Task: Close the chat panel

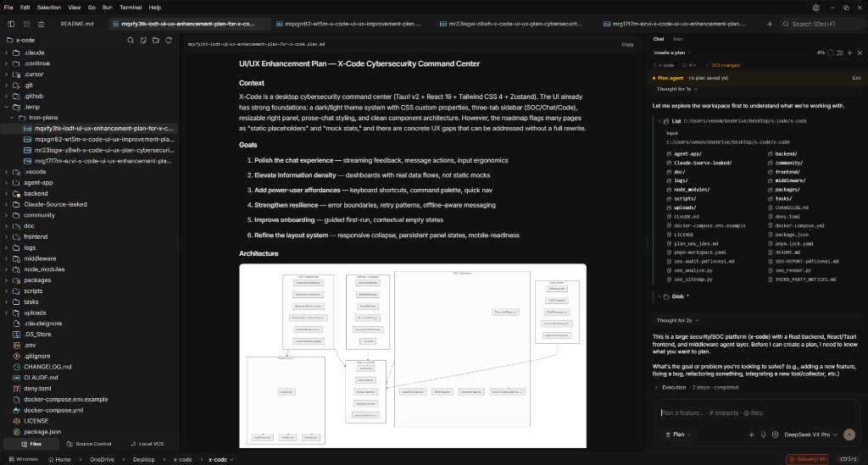Action: tap(860, 53)
